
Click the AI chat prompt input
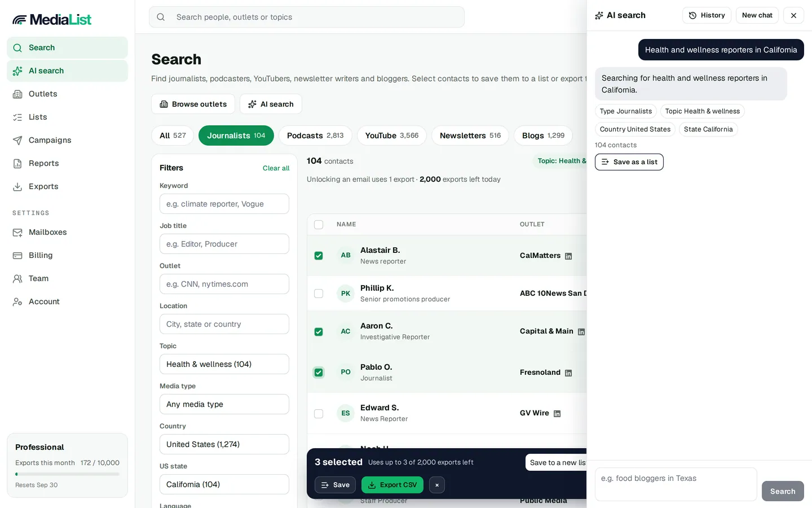point(676,484)
